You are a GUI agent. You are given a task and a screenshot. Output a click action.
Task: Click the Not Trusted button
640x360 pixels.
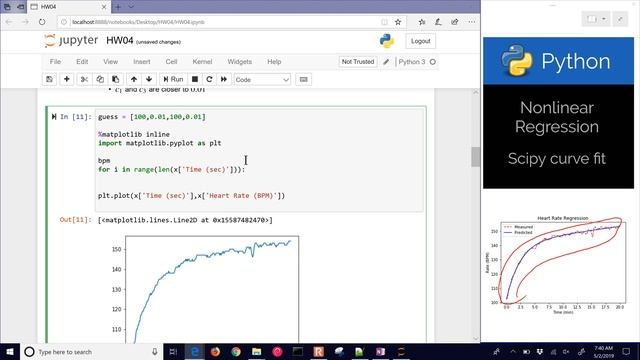pos(358,62)
